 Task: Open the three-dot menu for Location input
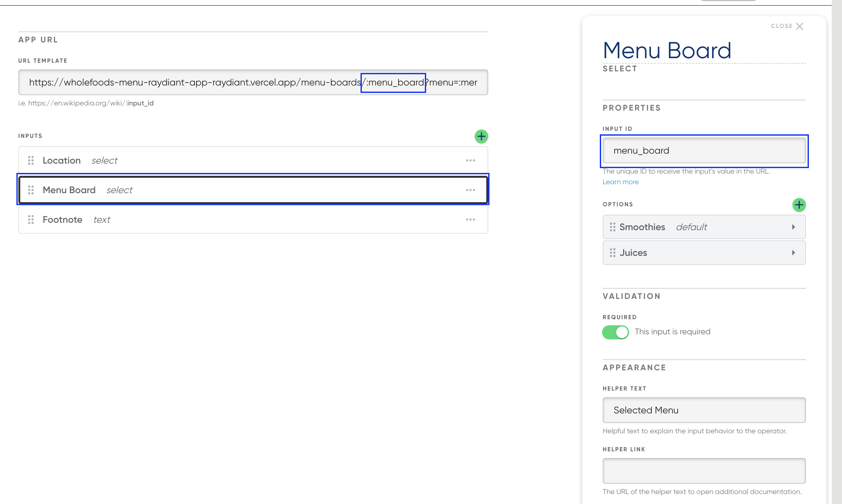(470, 160)
